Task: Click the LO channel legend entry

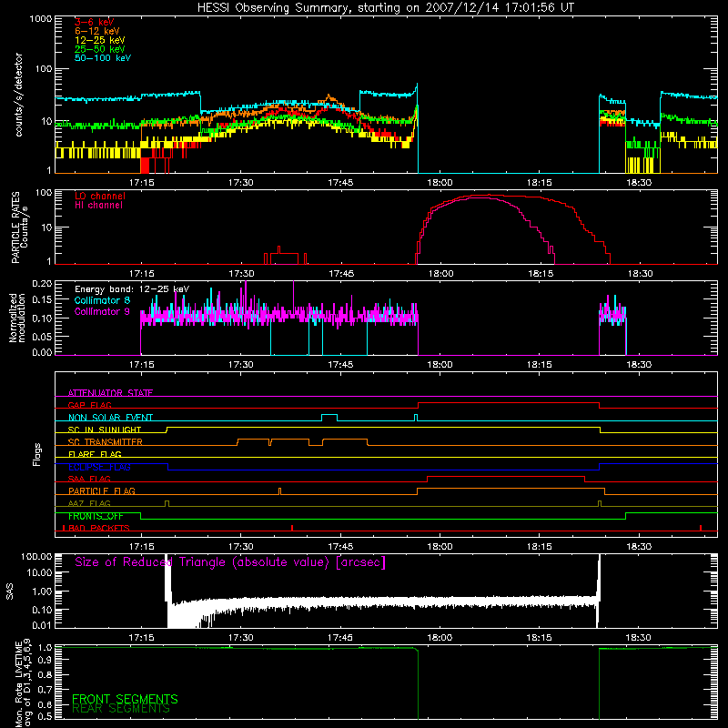Action: click(x=100, y=196)
